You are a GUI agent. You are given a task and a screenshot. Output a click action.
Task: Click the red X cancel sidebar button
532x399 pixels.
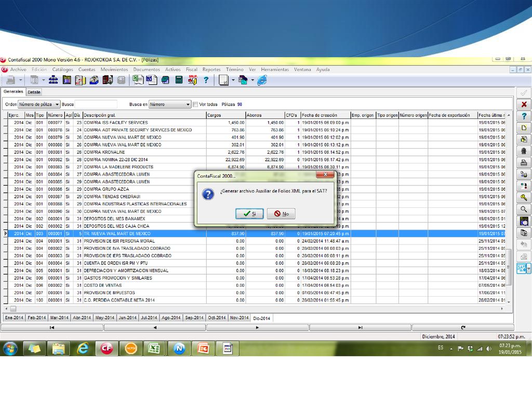[524, 104]
